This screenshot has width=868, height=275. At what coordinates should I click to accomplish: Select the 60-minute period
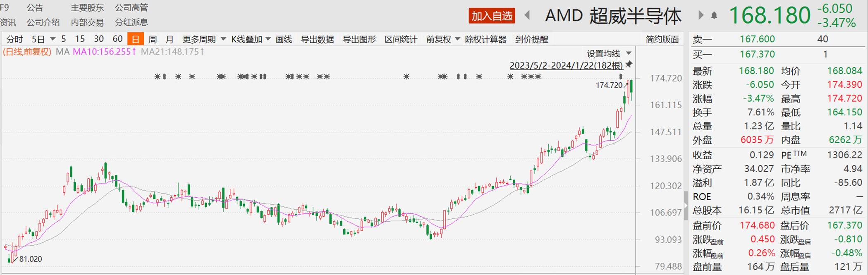tap(117, 39)
